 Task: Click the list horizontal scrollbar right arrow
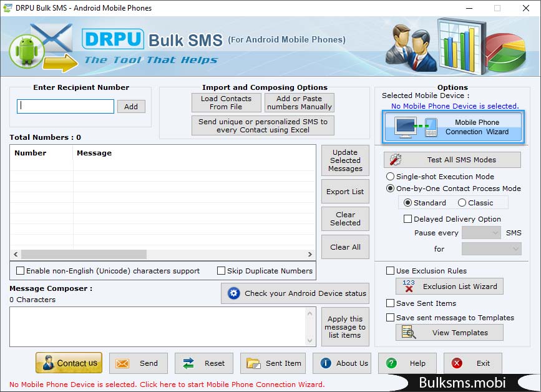click(310, 254)
